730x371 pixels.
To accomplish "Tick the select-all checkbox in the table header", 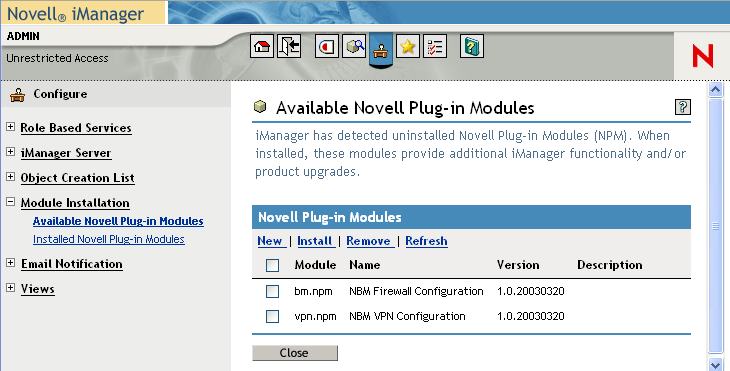I will point(272,265).
